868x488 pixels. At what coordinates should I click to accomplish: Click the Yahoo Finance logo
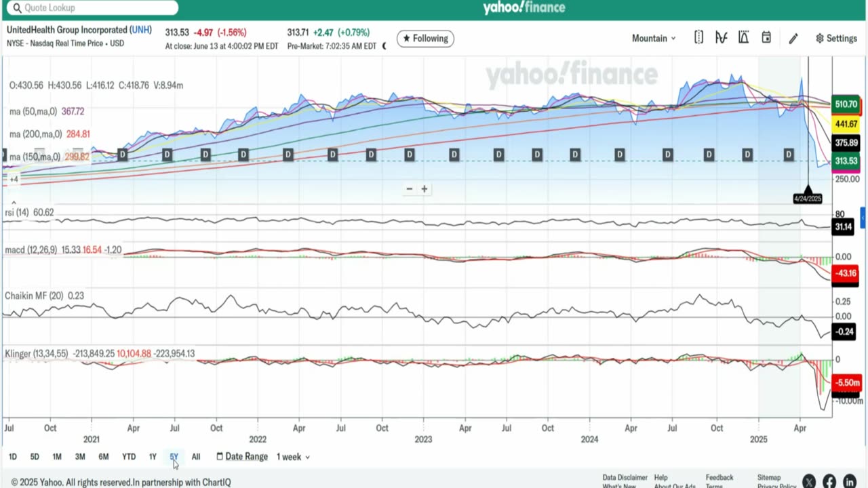(524, 7)
